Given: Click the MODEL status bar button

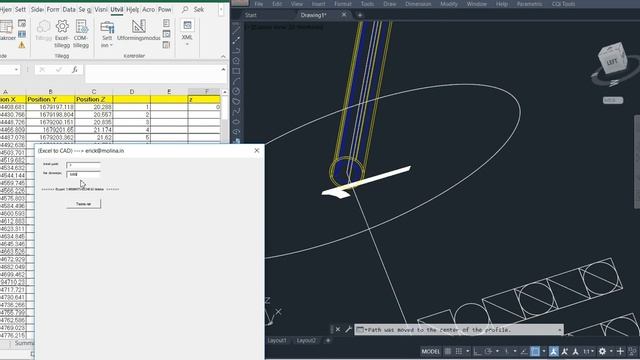Looking at the screenshot, I should pyautogui.click(x=431, y=351).
